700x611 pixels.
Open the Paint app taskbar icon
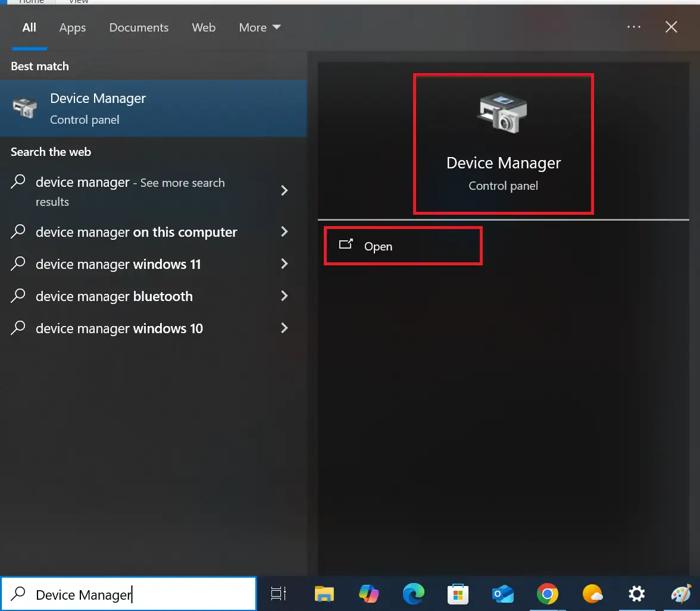coord(680,594)
